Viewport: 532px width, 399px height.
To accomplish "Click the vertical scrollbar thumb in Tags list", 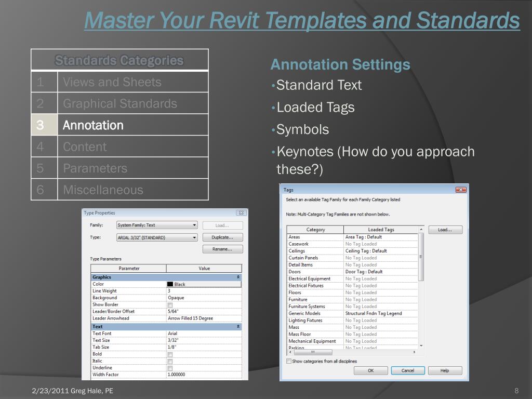I will point(421,257).
